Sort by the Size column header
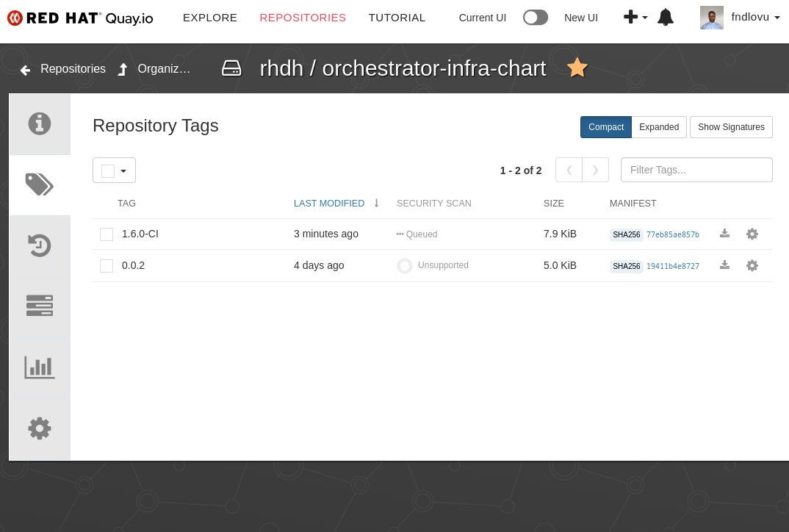 [553, 204]
